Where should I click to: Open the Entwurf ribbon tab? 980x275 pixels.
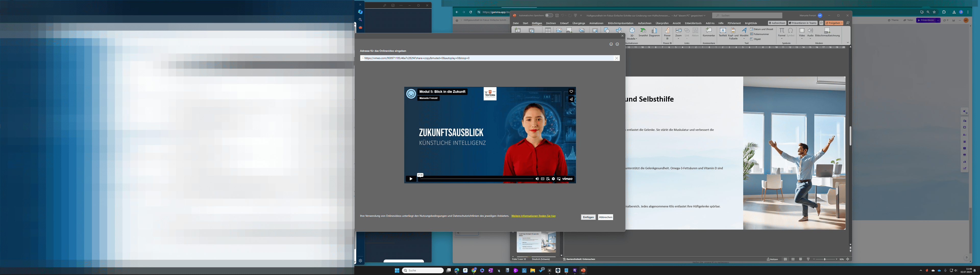pos(564,23)
